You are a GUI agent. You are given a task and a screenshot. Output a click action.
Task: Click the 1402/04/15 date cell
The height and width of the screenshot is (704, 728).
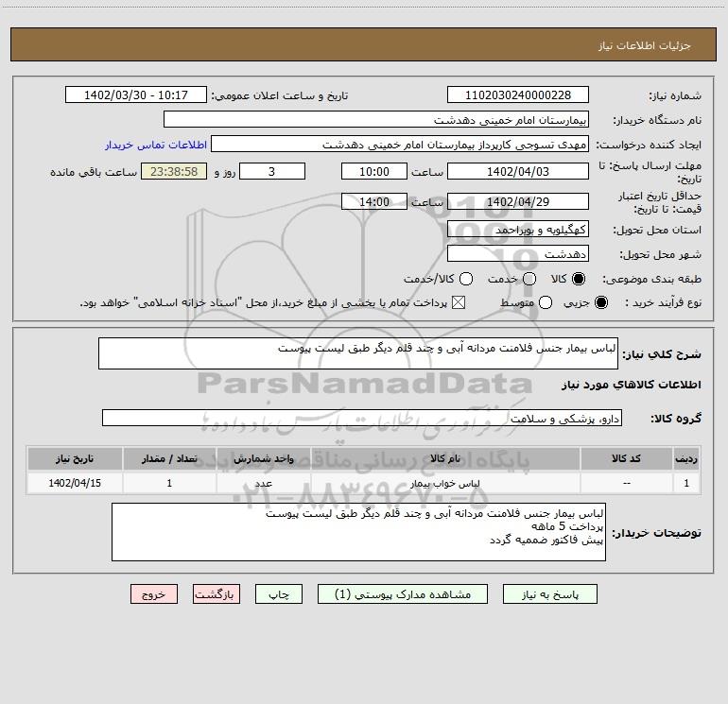[75, 483]
